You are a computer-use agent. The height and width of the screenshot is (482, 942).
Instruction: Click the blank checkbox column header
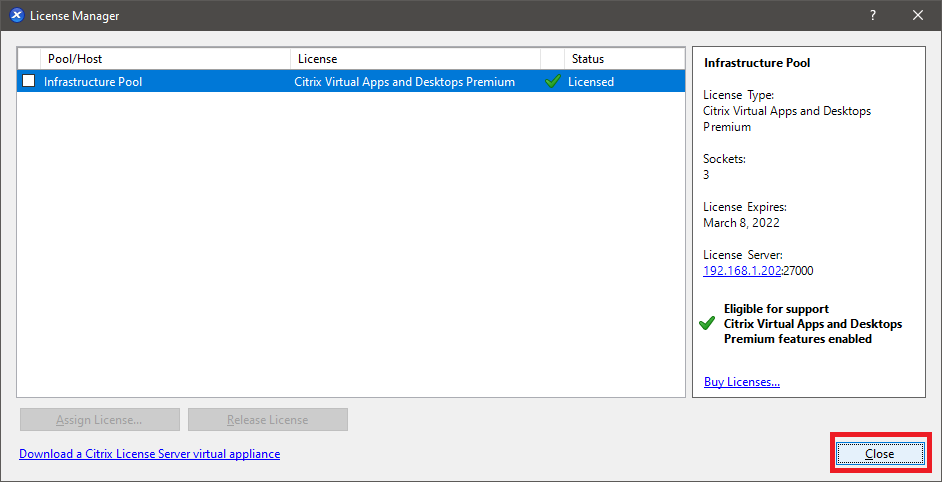29,59
